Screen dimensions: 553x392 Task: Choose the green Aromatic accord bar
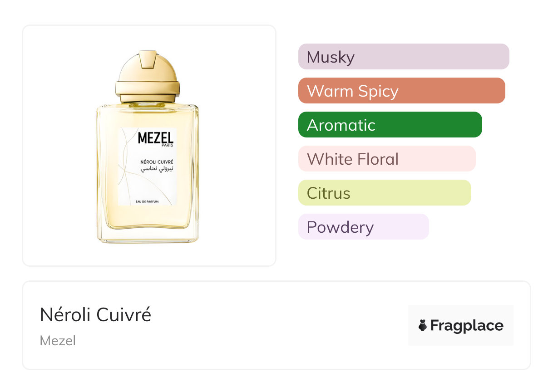pos(390,125)
